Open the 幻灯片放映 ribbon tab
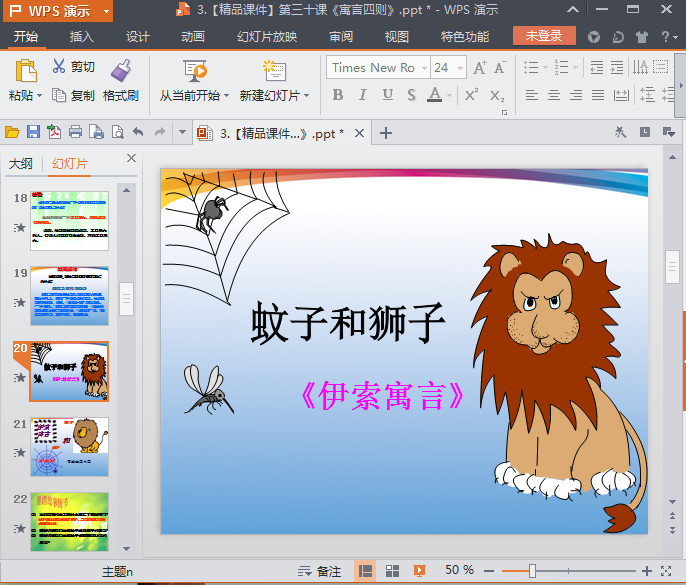Viewport: 686px width, 585px height. [267, 36]
